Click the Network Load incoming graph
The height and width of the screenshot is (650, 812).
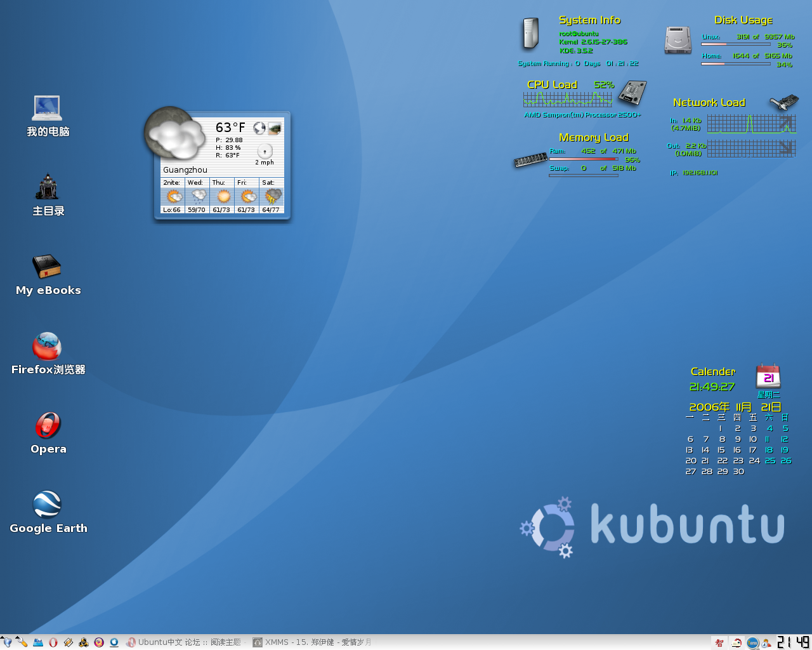[751, 124]
